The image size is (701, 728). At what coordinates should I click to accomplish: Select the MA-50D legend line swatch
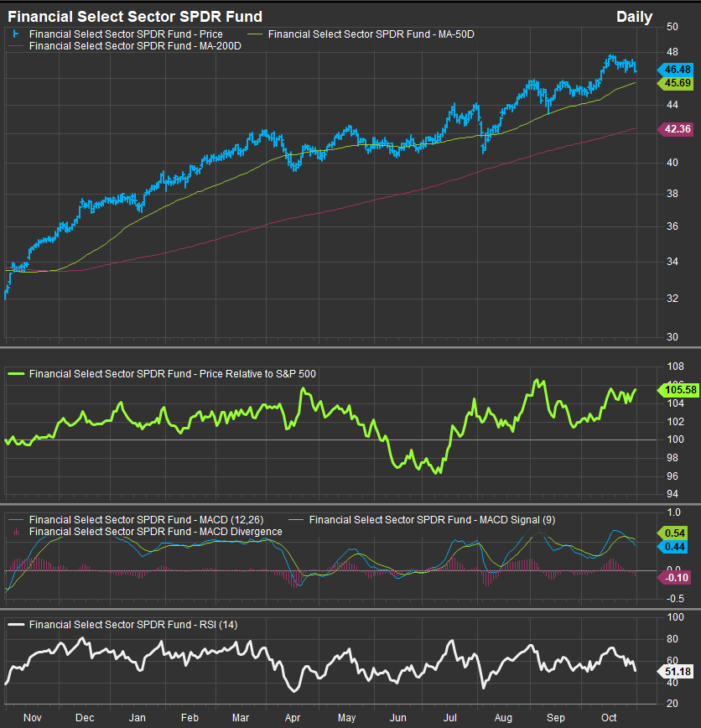click(255, 34)
